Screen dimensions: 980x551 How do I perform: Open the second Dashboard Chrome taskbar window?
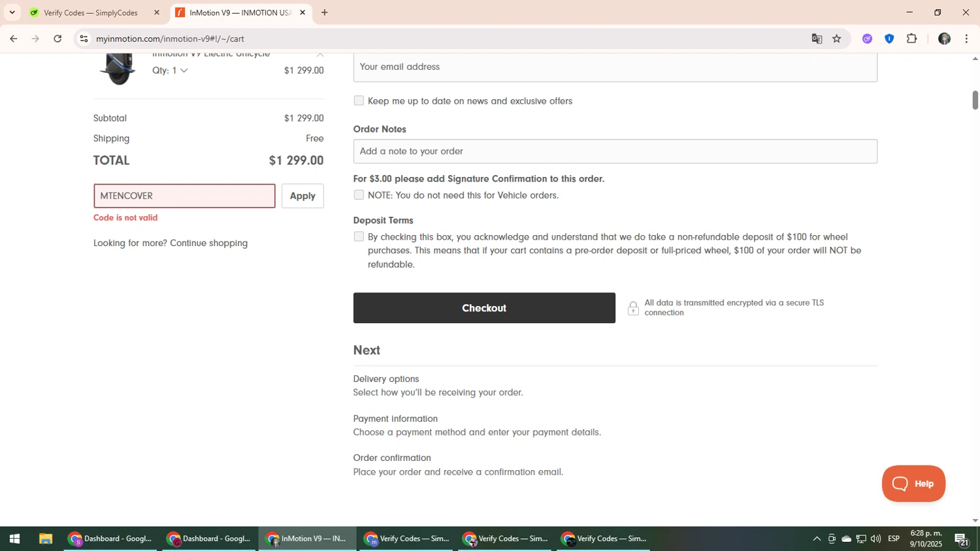209,539
